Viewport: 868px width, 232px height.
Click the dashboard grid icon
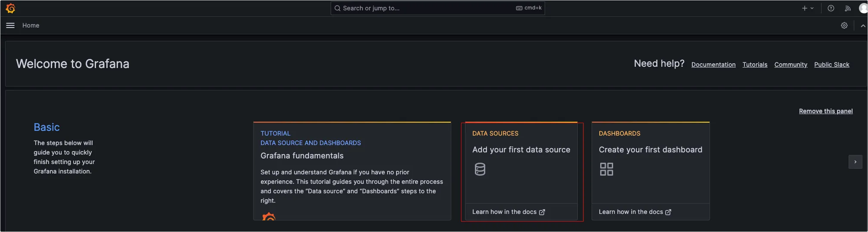pos(606,169)
